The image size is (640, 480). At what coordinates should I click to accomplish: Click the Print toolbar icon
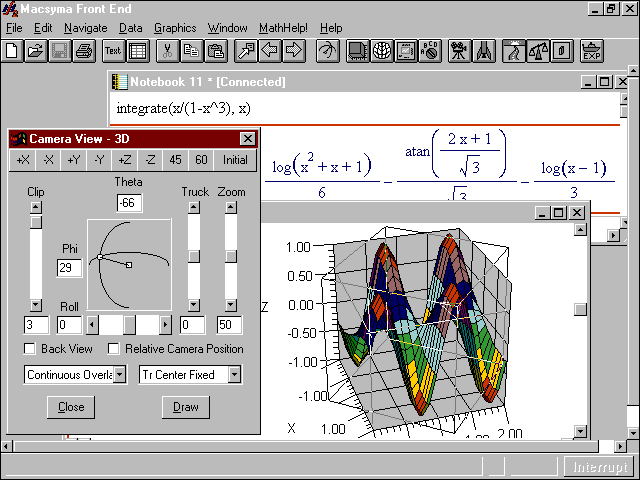(x=84, y=50)
